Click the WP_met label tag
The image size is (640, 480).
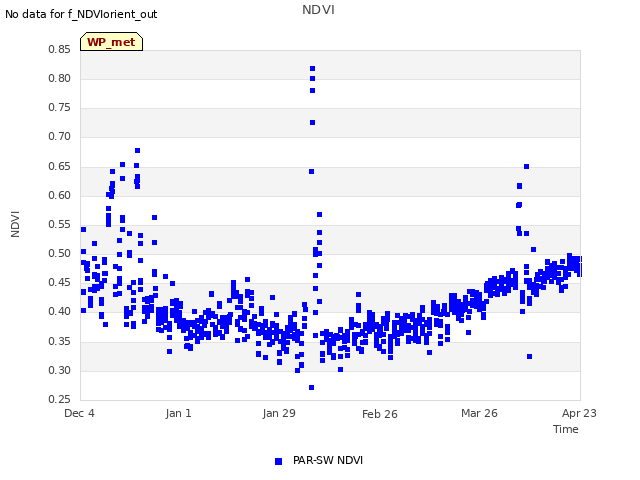click(x=111, y=42)
